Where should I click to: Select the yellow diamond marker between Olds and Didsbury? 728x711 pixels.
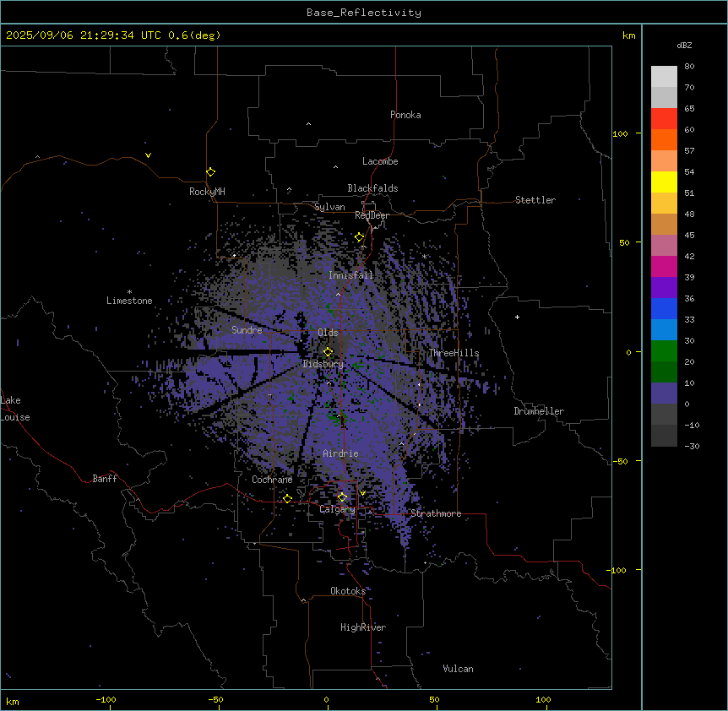point(328,352)
